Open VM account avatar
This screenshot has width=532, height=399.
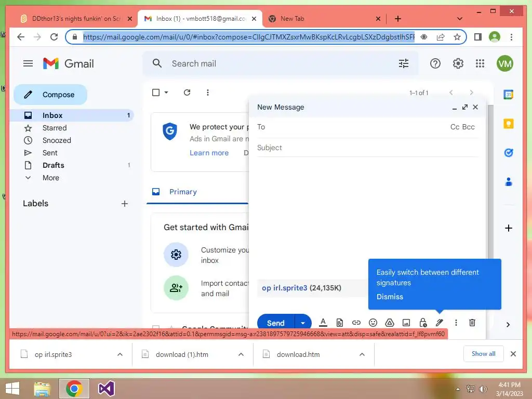point(504,63)
